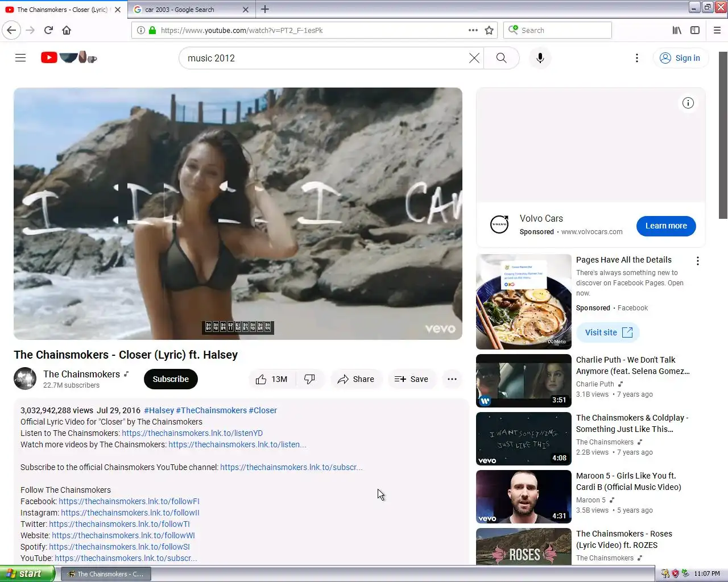
Task: Open site info icon in address bar
Action: pos(141,30)
